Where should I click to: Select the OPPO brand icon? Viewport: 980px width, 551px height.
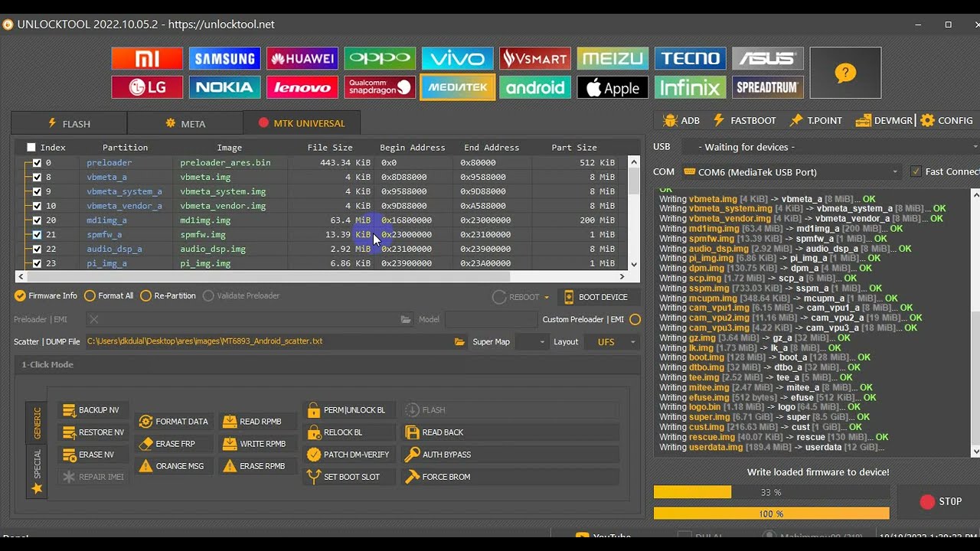(x=380, y=59)
